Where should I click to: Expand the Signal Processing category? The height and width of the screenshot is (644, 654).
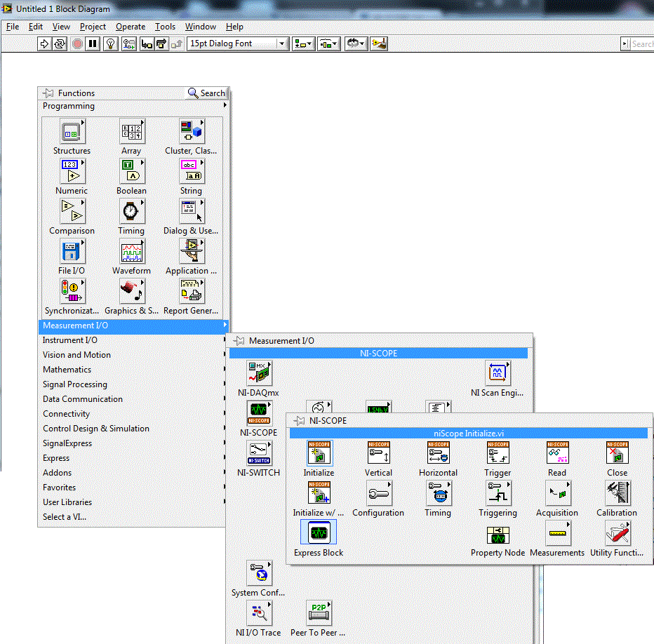133,384
